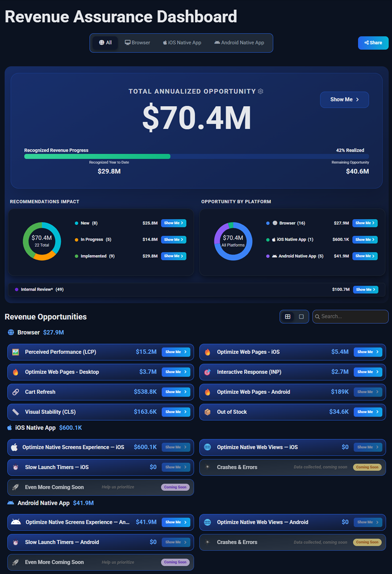
Task: Open Show Me for In Progress (5)
Action: pyautogui.click(x=174, y=240)
